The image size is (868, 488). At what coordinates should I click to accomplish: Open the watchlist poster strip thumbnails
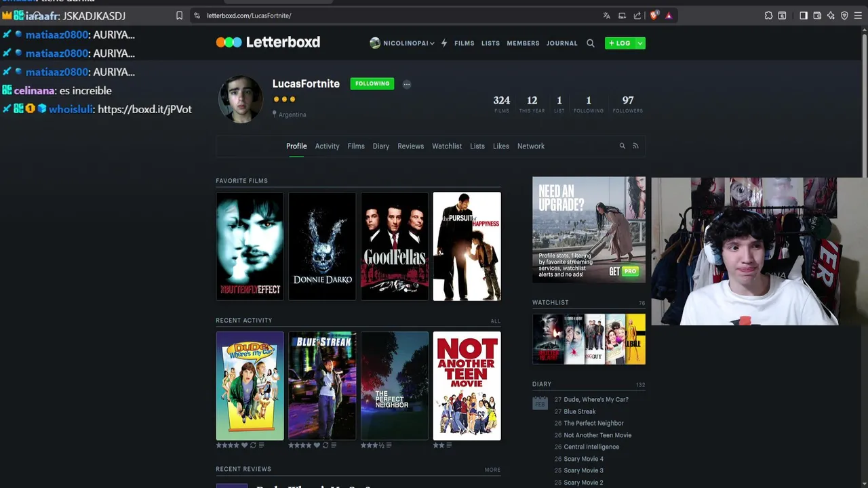[589, 339]
